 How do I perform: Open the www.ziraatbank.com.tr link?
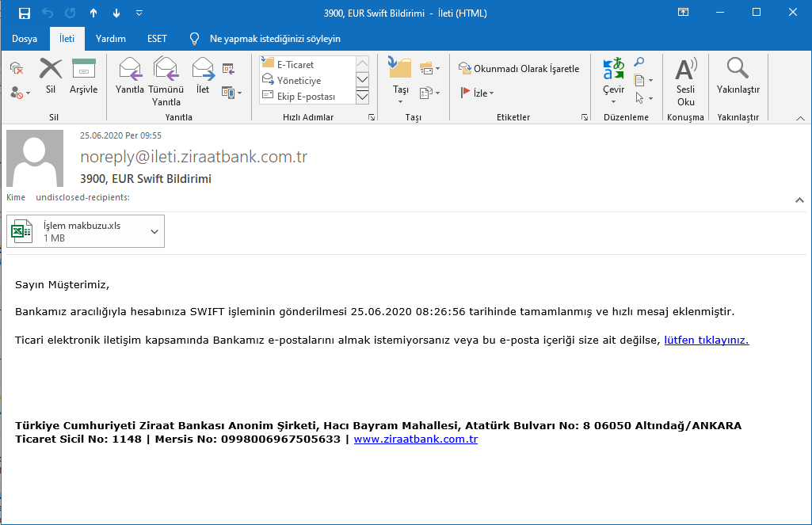[416, 439]
